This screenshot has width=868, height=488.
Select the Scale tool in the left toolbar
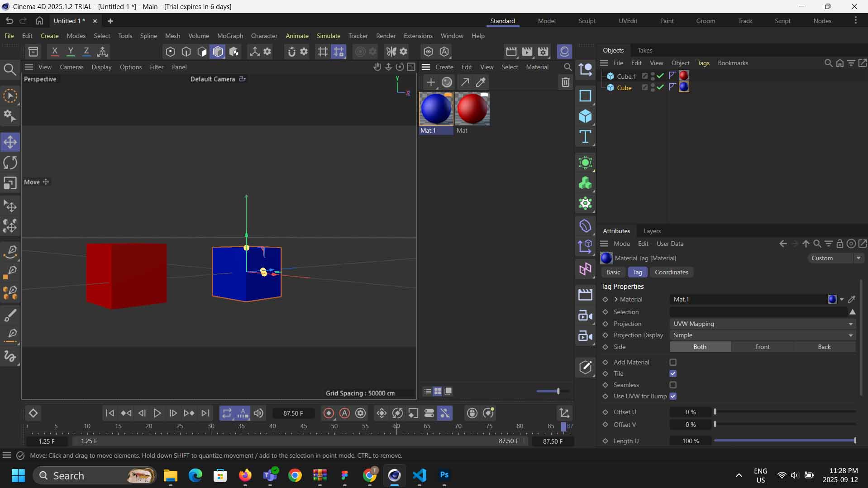[x=10, y=183]
